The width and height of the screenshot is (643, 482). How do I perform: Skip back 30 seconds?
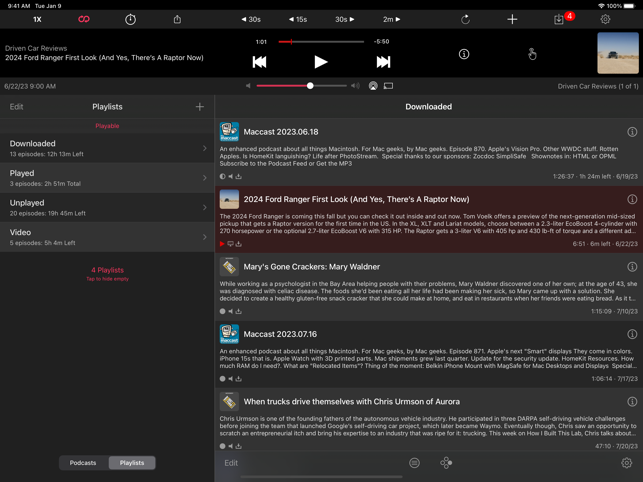click(251, 19)
